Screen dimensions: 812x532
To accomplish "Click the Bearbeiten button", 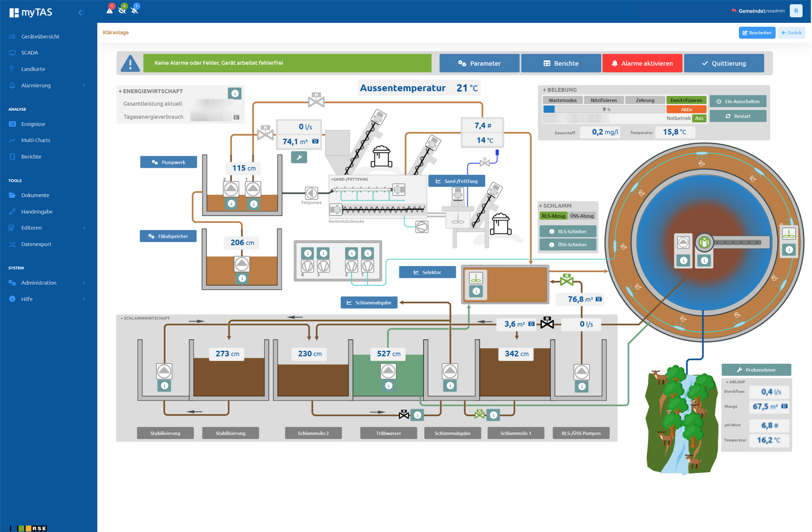I will click(x=757, y=32).
